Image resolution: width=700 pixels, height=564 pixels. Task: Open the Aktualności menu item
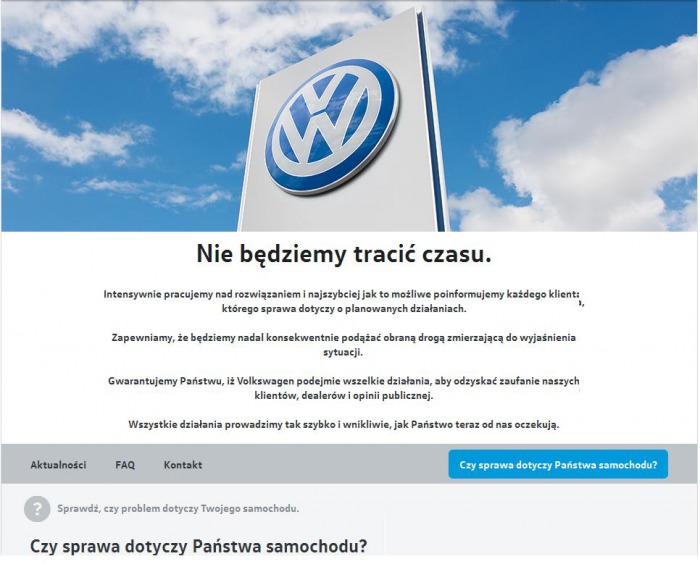click(x=58, y=465)
